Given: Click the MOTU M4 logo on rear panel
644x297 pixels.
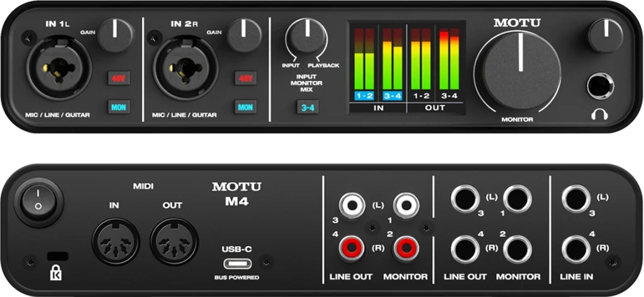Looking at the screenshot, I should click(236, 193).
